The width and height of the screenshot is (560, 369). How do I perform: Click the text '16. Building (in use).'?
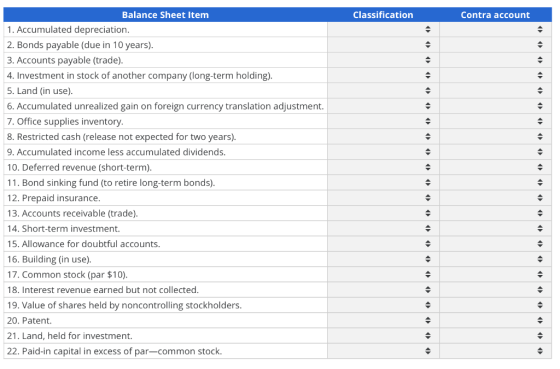[x=49, y=259]
